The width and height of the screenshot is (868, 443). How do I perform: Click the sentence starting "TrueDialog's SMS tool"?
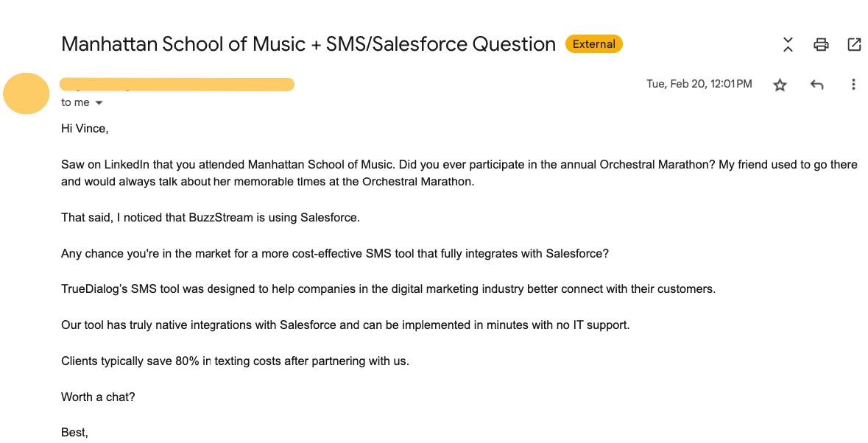[388, 289]
